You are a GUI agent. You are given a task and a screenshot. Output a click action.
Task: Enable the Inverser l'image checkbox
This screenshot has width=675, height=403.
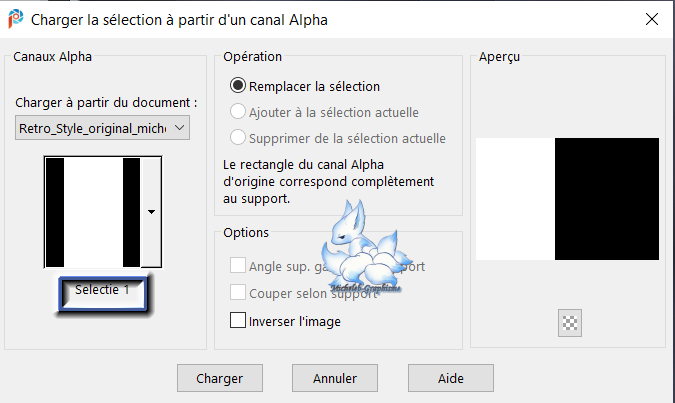pos(238,321)
